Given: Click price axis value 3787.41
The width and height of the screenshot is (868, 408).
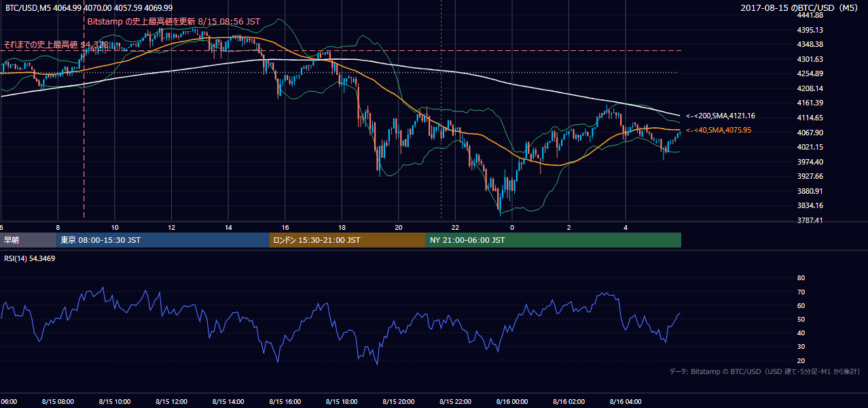Looking at the screenshot, I should [810, 220].
